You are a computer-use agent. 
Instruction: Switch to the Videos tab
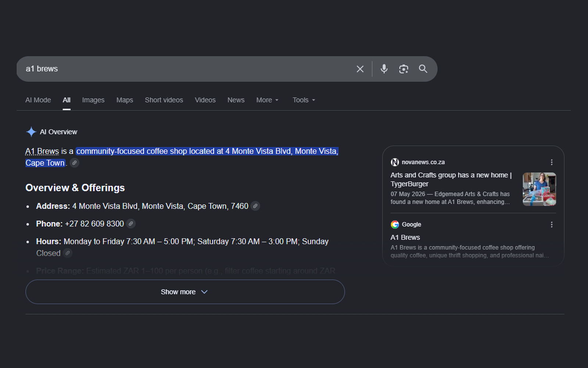click(205, 100)
